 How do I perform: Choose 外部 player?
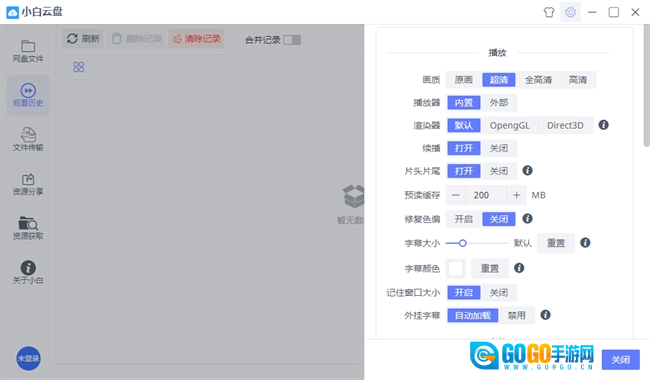tap(499, 103)
